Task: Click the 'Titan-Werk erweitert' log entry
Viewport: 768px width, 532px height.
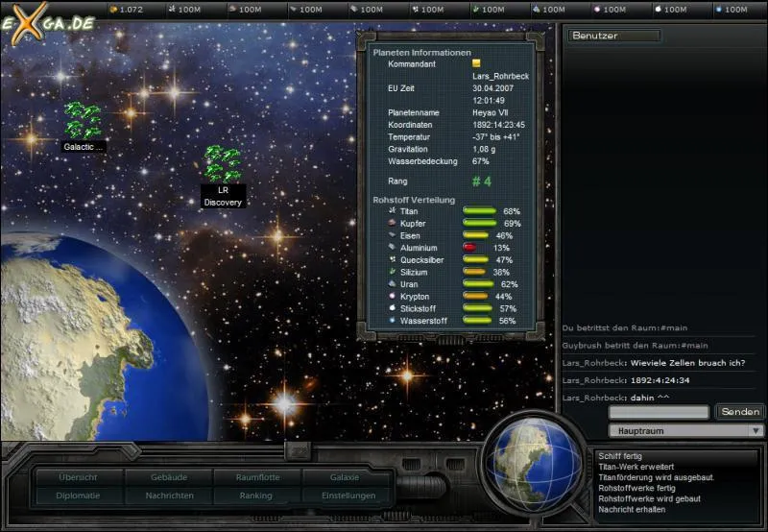Action: (636, 467)
